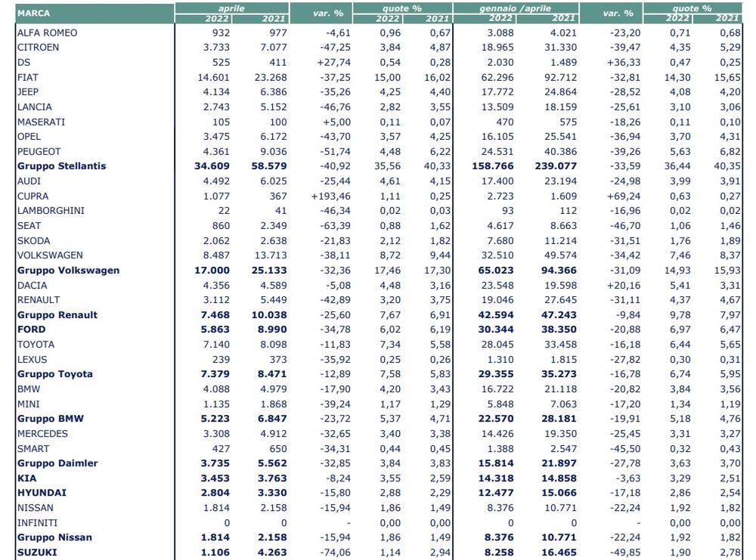This screenshot has height=560, width=756.
Task: Select Gruppo Stellantis value '34.609'
Action: [212, 166]
